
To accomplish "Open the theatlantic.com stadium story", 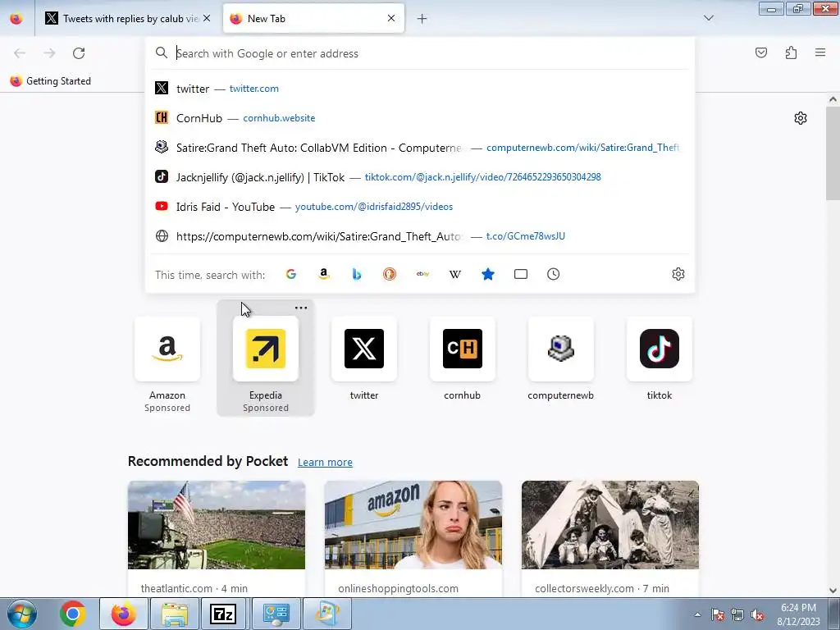I will [217, 539].
